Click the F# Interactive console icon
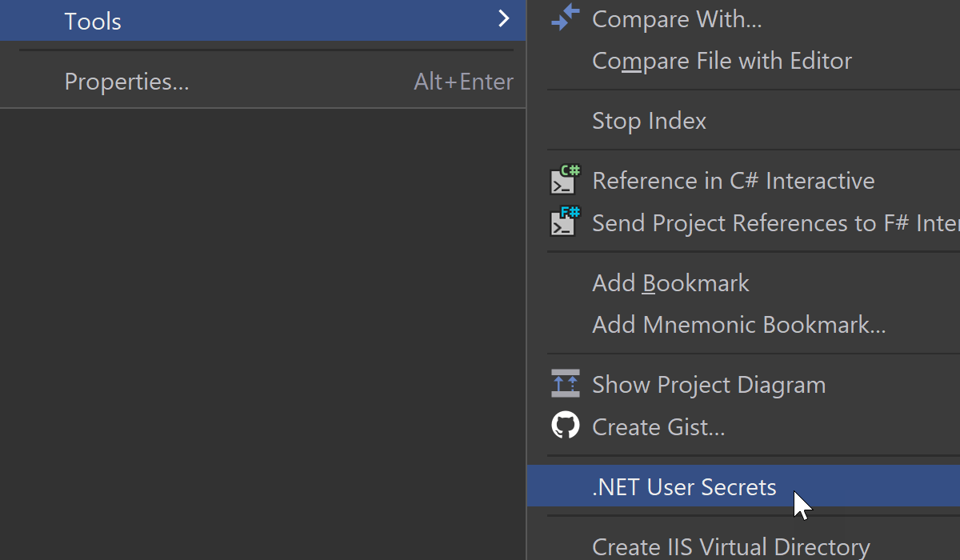 [566, 222]
